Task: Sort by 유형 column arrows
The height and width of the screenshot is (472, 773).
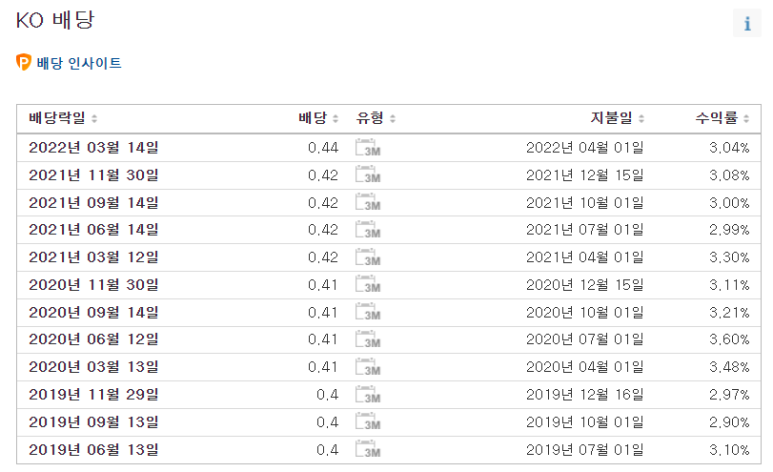Action: point(392,118)
